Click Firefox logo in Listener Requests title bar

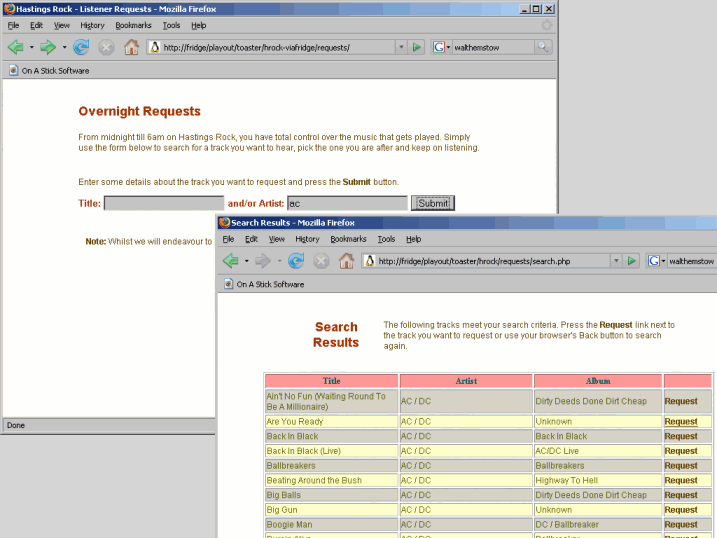[x=9, y=9]
